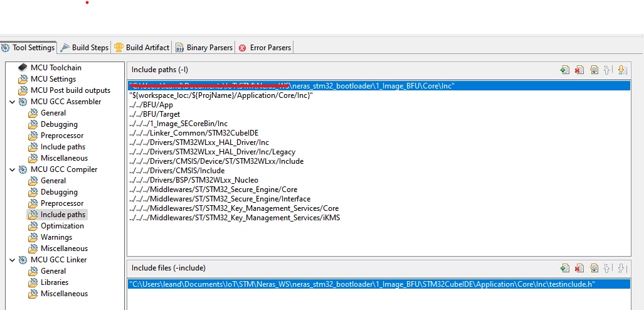Select the Key_Management_Services/iKMS path

click(x=379, y=218)
